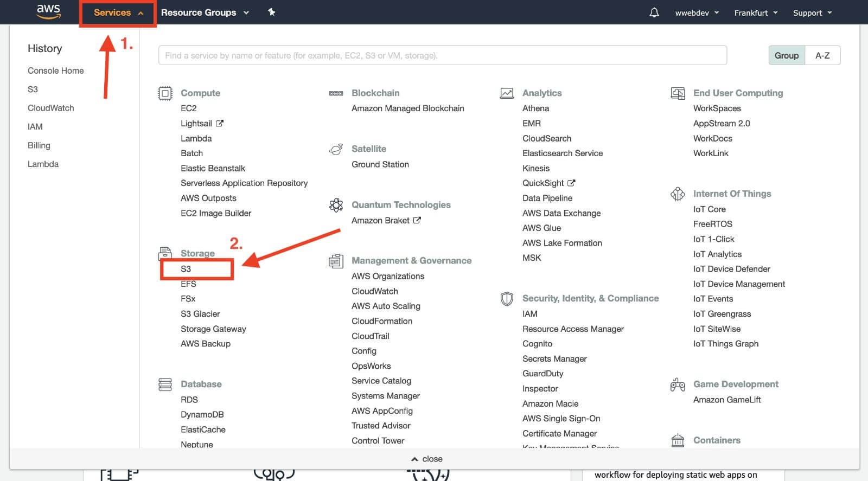Open Amazon GameLift service
The height and width of the screenshot is (481, 868).
[727, 400]
